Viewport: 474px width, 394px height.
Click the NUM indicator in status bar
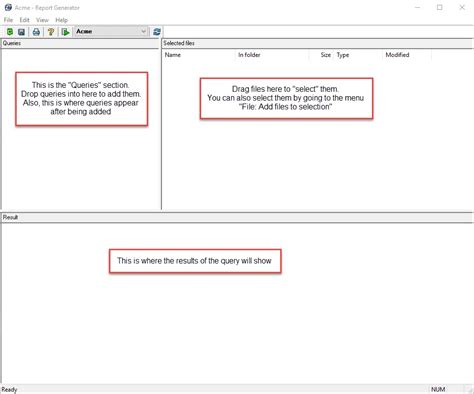click(x=438, y=389)
